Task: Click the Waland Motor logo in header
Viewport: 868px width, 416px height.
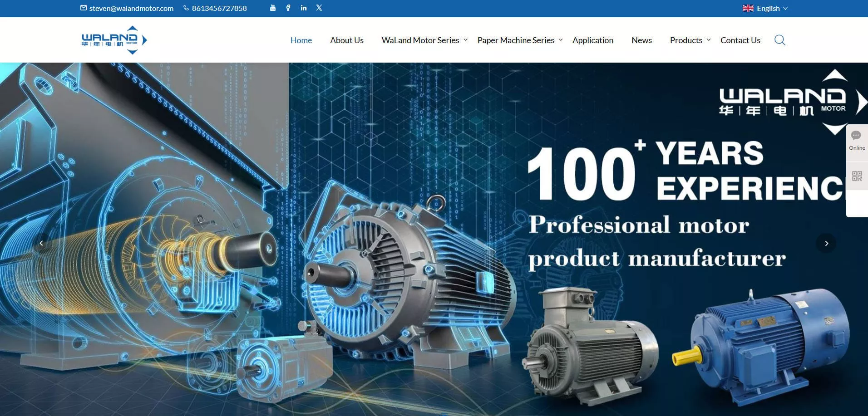Action: pyautogui.click(x=114, y=40)
